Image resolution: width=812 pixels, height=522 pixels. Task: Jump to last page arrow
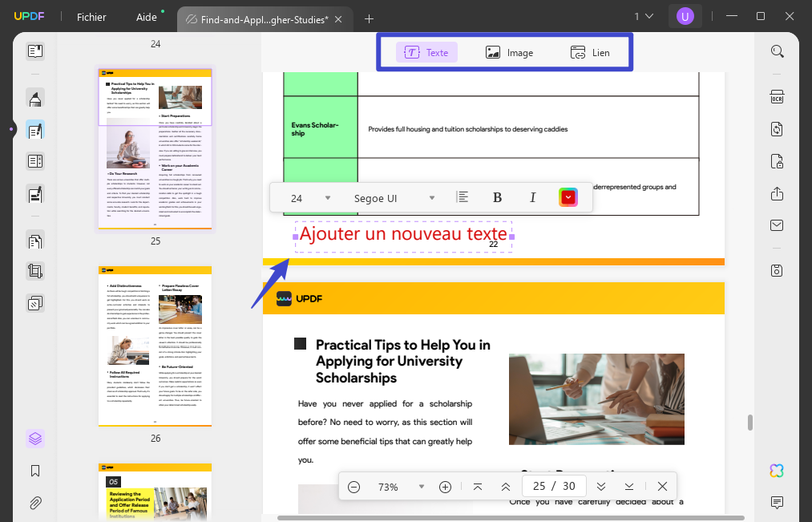coord(629,487)
